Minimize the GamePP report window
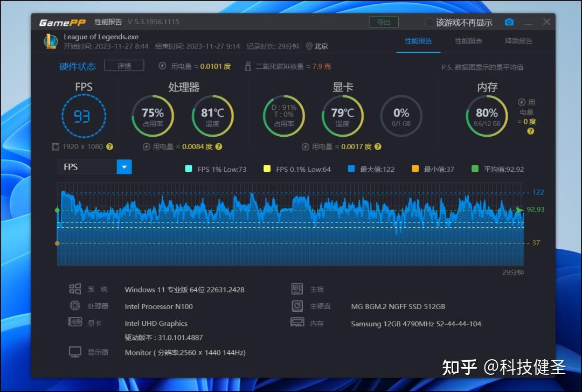The height and width of the screenshot is (392, 582). (x=528, y=23)
